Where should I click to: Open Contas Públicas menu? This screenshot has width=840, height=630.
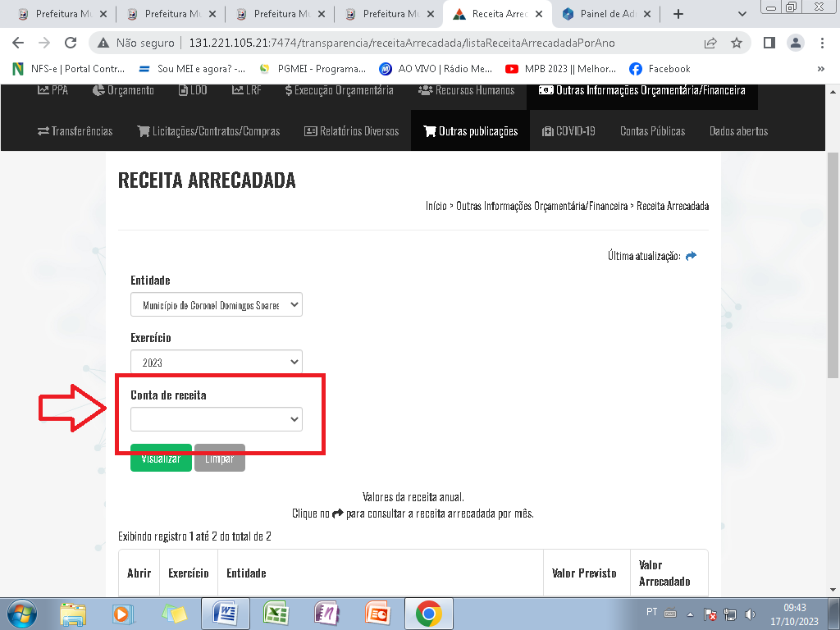(652, 131)
